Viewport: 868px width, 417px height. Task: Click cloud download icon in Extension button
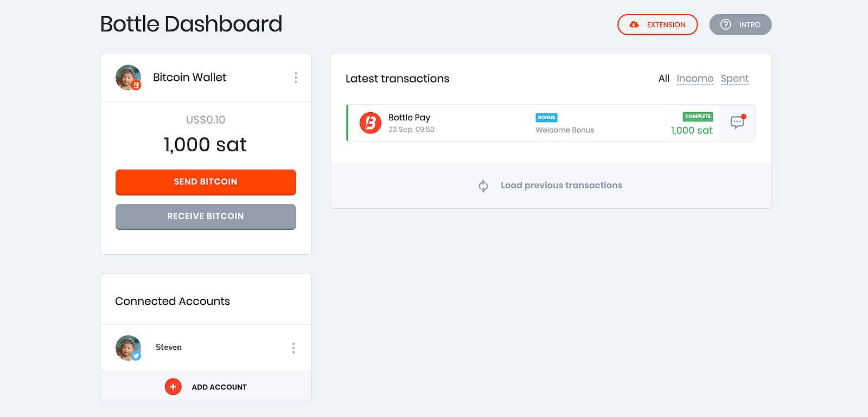click(634, 24)
